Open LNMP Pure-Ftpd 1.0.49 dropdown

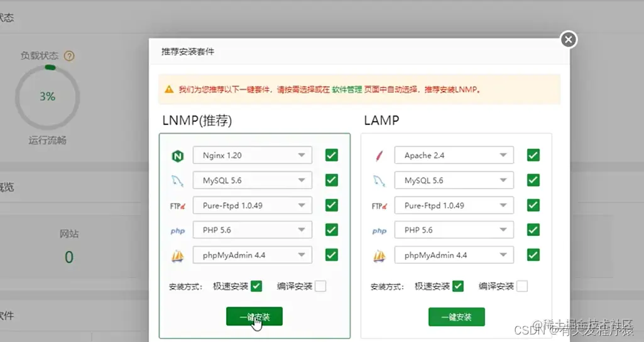tap(252, 205)
